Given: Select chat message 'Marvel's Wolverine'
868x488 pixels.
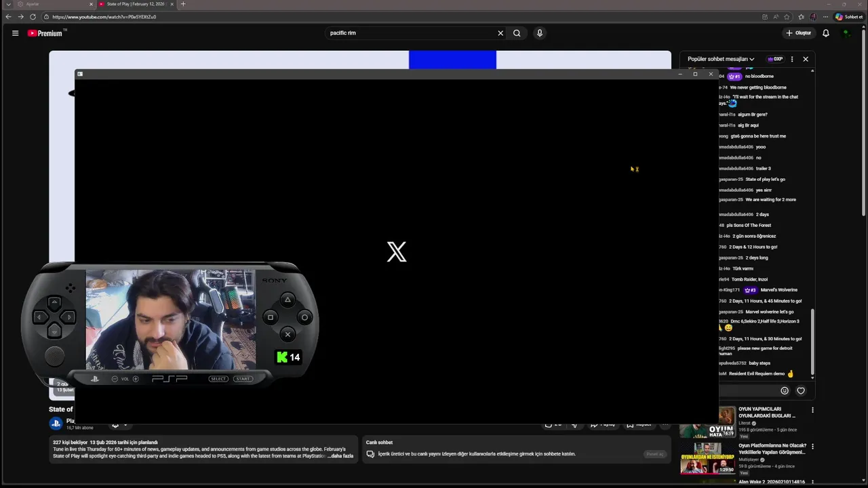Looking at the screenshot, I should pos(779,290).
